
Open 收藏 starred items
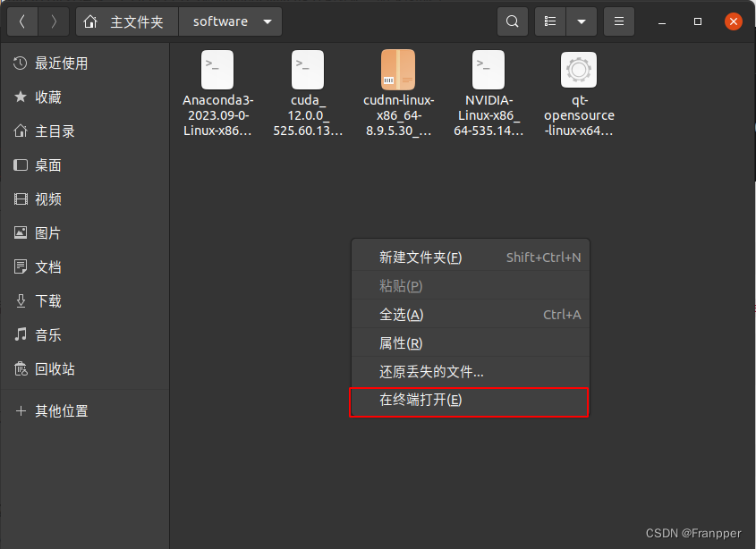[85, 97]
